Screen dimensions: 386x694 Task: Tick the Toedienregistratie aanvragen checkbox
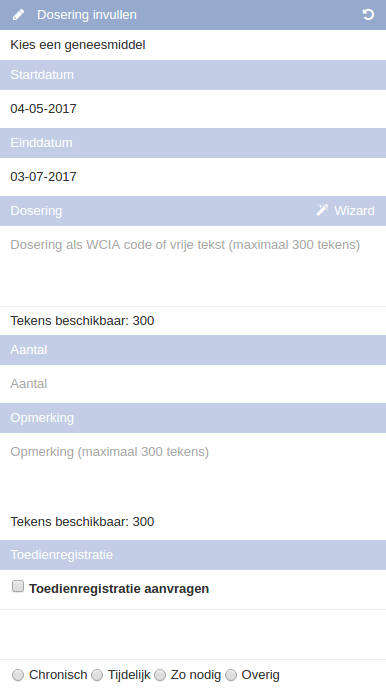[18, 586]
